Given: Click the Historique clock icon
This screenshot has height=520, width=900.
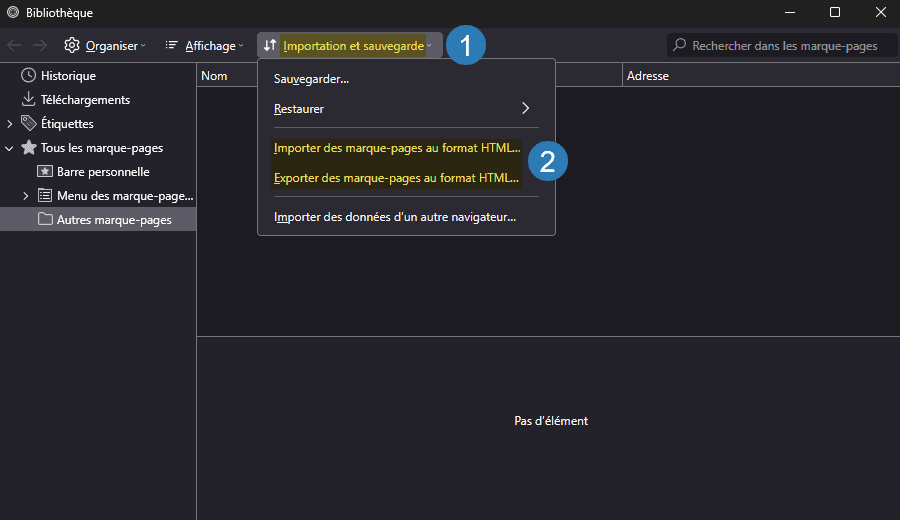Looking at the screenshot, I should point(28,75).
